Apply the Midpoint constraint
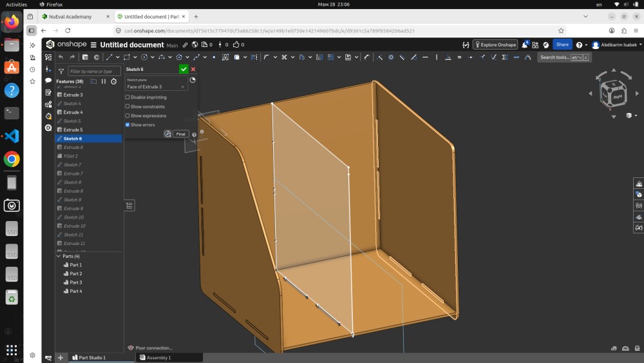 [x=471, y=57]
